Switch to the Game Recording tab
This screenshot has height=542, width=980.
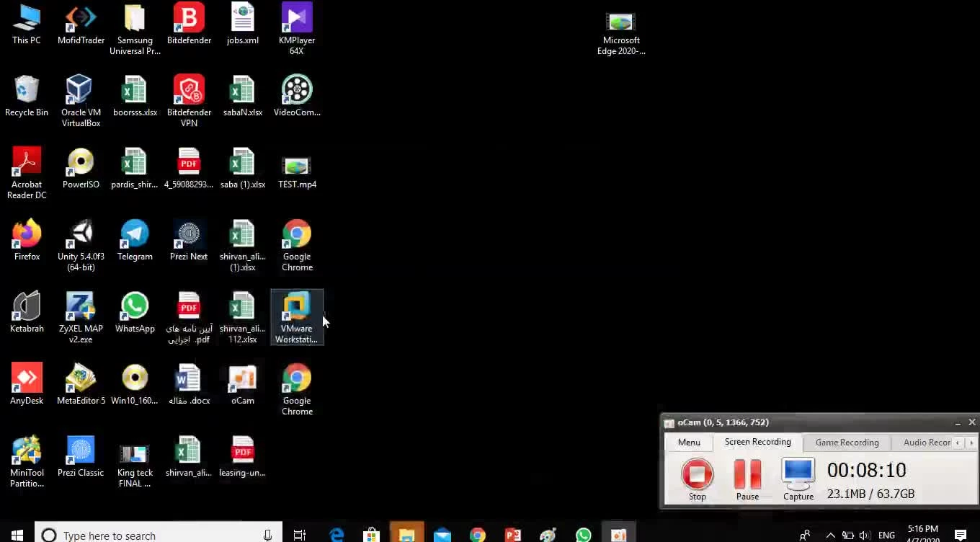[847, 443]
